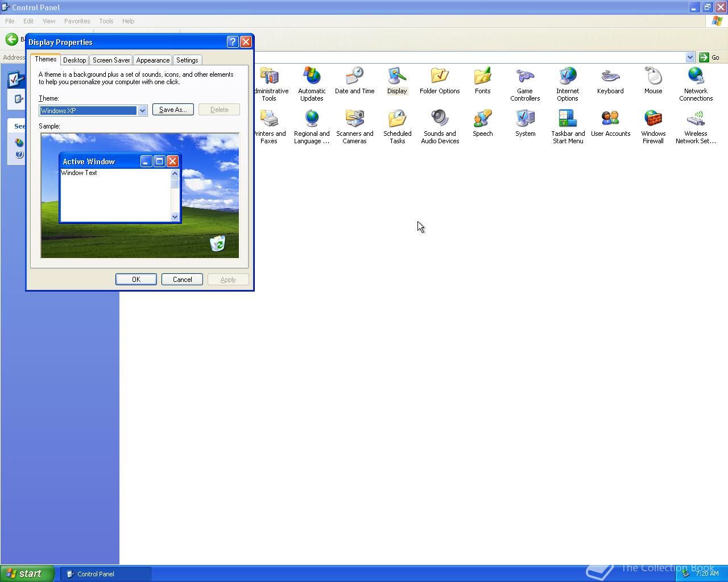
Task: Open the Favorites menu
Action: [x=77, y=21]
